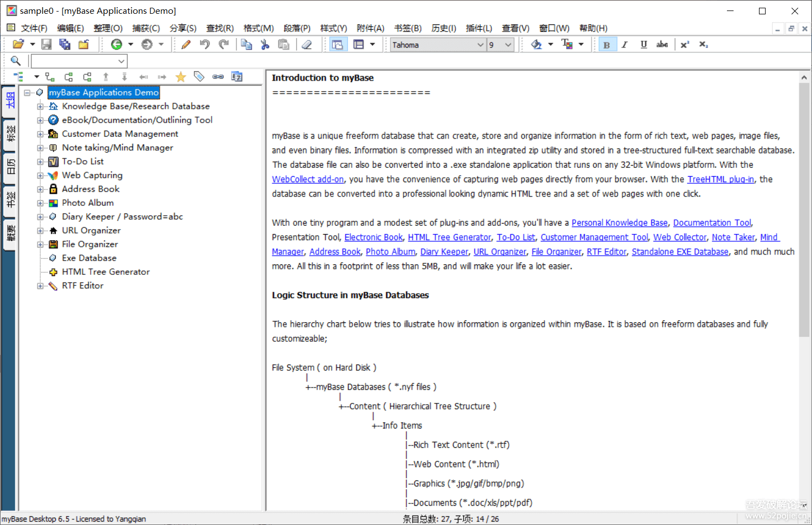Open the Customer Management Tool link

click(594, 237)
